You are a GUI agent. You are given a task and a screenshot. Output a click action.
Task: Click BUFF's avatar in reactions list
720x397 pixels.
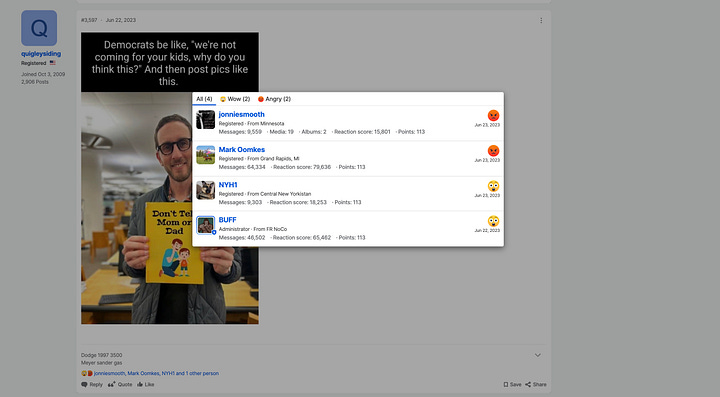pyautogui.click(x=205, y=225)
